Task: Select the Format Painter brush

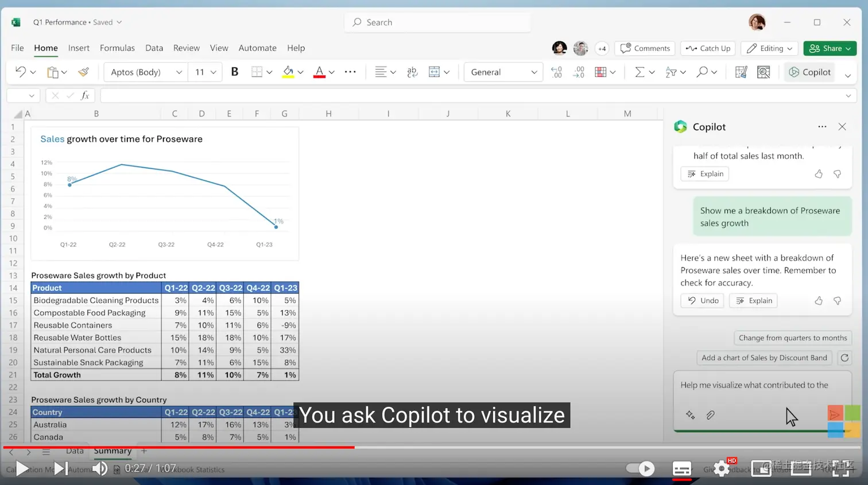Action: coord(84,72)
